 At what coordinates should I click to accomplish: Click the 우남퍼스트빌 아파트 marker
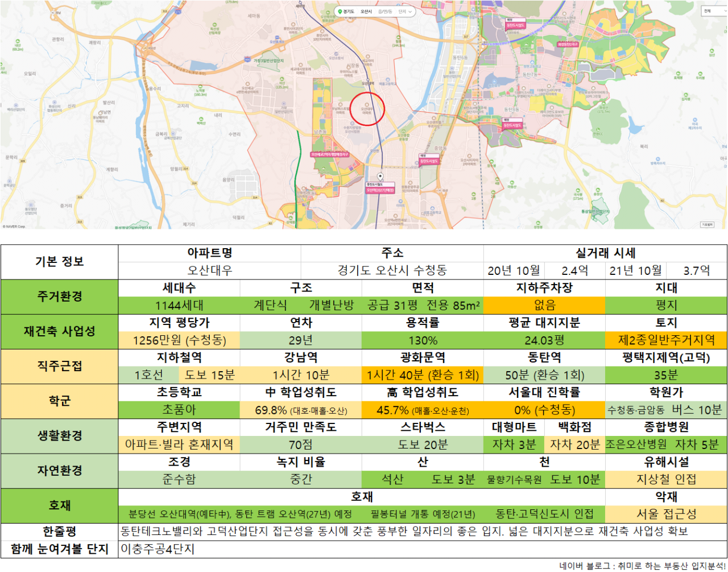pos(341,105)
